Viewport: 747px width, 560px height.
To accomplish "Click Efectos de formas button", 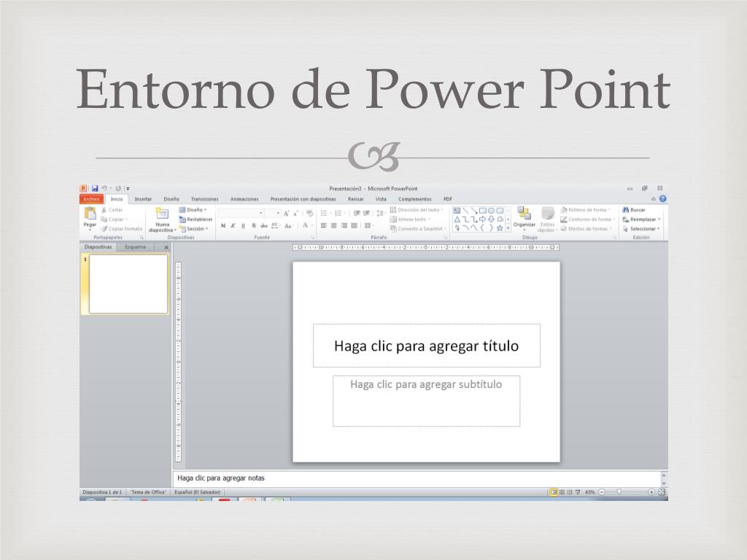I will coord(586,229).
